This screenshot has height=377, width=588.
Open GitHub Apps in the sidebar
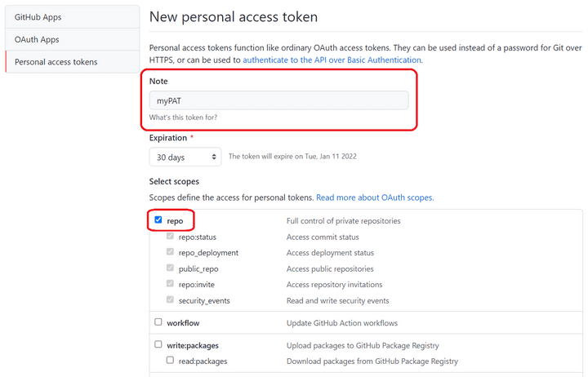coord(38,16)
